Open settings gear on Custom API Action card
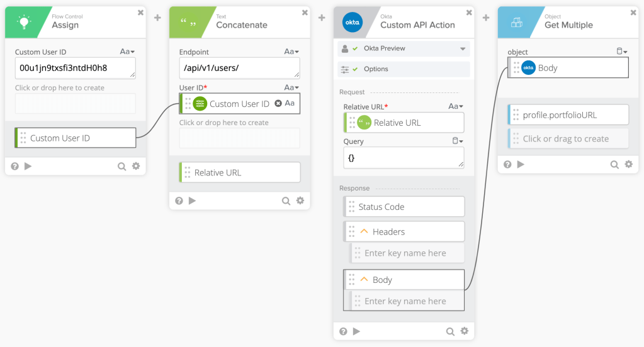The width and height of the screenshot is (644, 347). 465,331
